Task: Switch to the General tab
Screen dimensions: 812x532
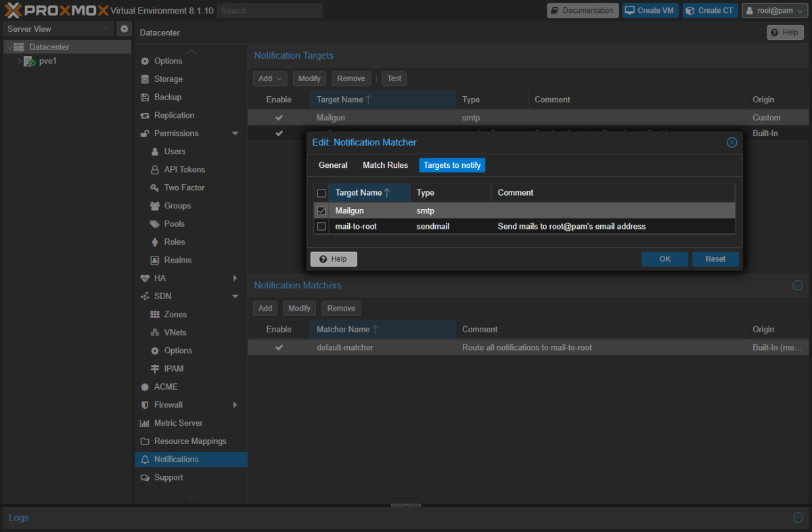Action: (333, 165)
